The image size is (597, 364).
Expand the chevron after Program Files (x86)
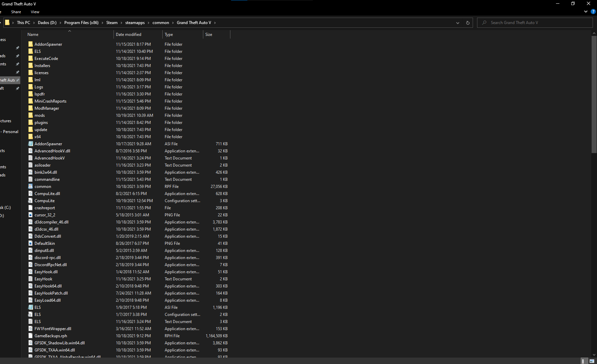102,23
